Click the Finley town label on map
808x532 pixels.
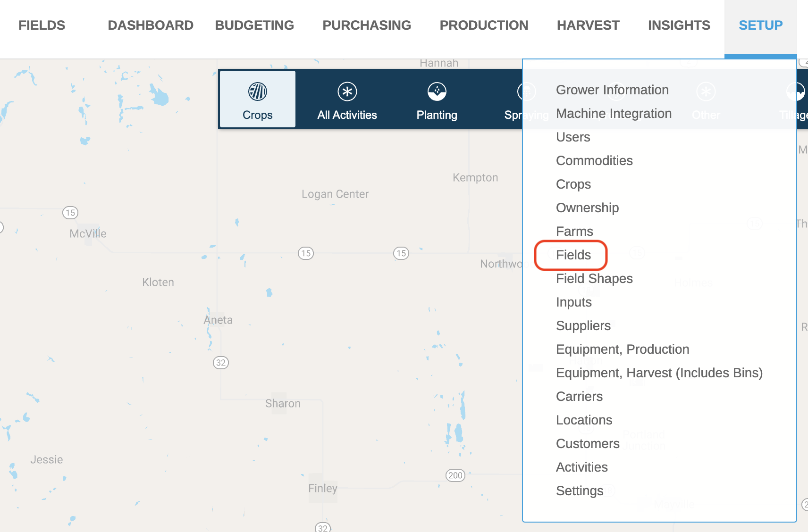pyautogui.click(x=323, y=489)
